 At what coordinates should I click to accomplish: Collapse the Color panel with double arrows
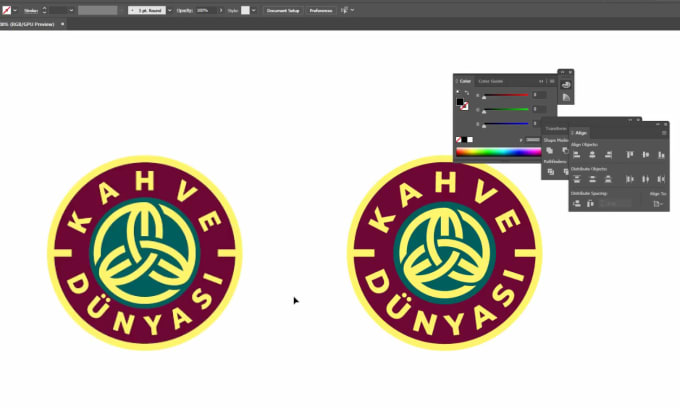(541, 81)
